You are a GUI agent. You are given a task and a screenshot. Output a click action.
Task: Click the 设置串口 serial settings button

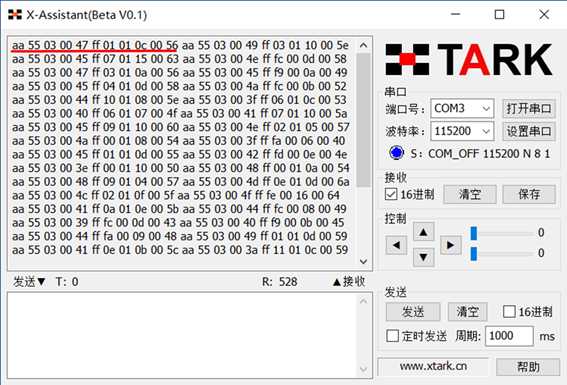[529, 131]
